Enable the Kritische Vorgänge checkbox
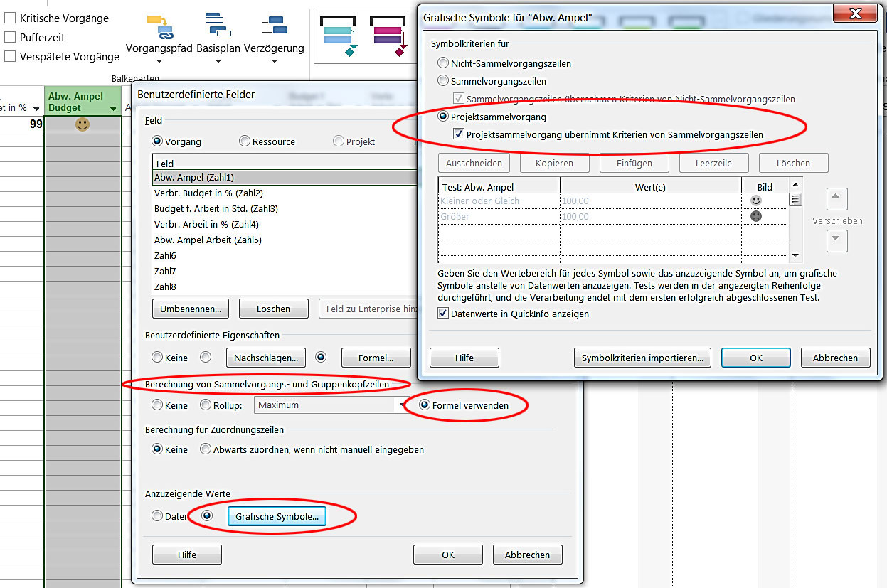This screenshot has width=887, height=588. [x=10, y=18]
